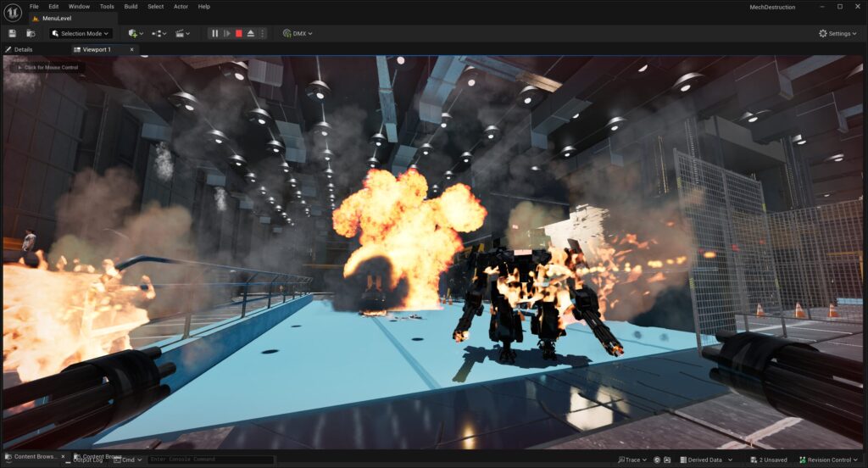
Task: Pause the running simulation
Action: pos(215,33)
